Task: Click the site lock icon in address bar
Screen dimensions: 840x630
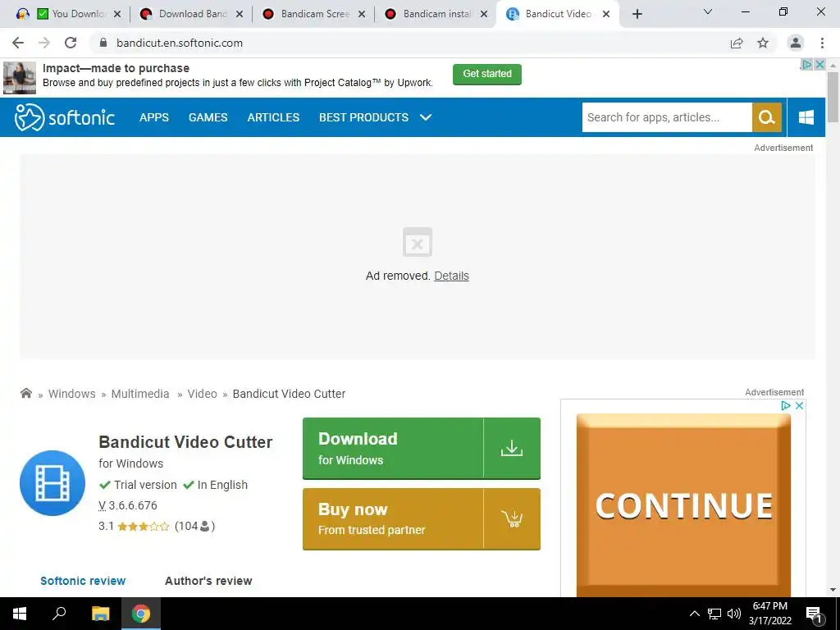Action: pyautogui.click(x=103, y=43)
